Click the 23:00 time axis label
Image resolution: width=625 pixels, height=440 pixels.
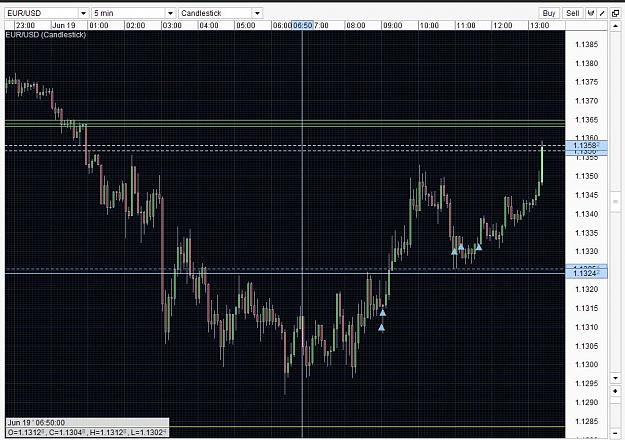coord(26,26)
